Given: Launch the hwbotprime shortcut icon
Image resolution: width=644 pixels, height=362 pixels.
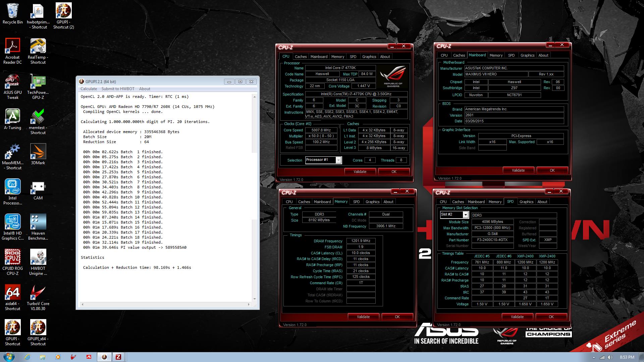Looking at the screenshot, I should 38,16.
